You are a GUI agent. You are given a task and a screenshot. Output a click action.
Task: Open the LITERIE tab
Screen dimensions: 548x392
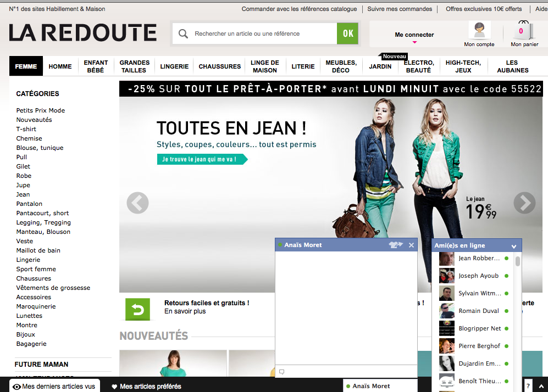click(x=303, y=66)
